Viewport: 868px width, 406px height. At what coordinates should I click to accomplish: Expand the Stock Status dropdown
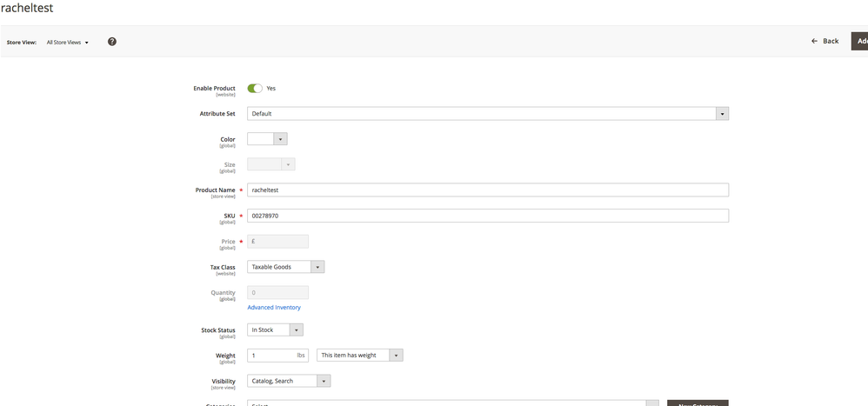275,330
